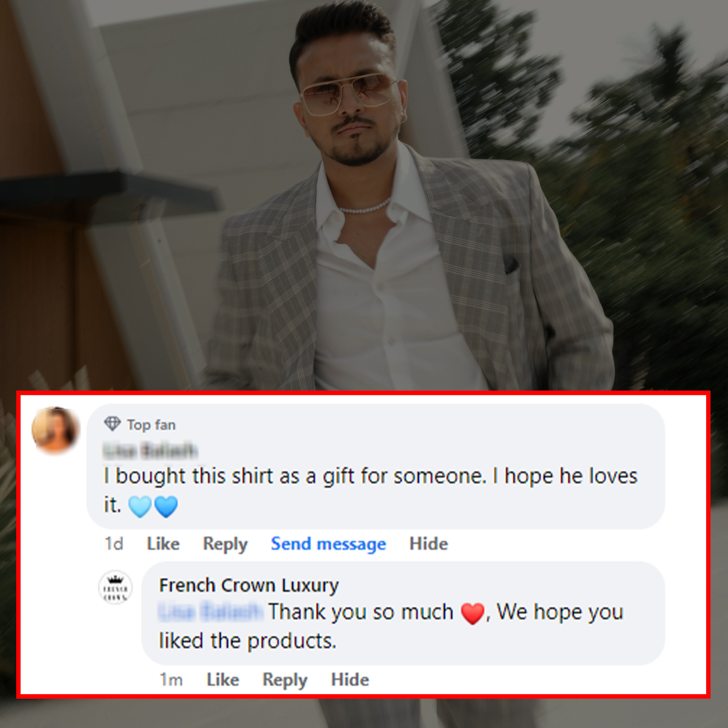The height and width of the screenshot is (728, 728).
Task: Click the Send message link
Action: [x=328, y=544]
